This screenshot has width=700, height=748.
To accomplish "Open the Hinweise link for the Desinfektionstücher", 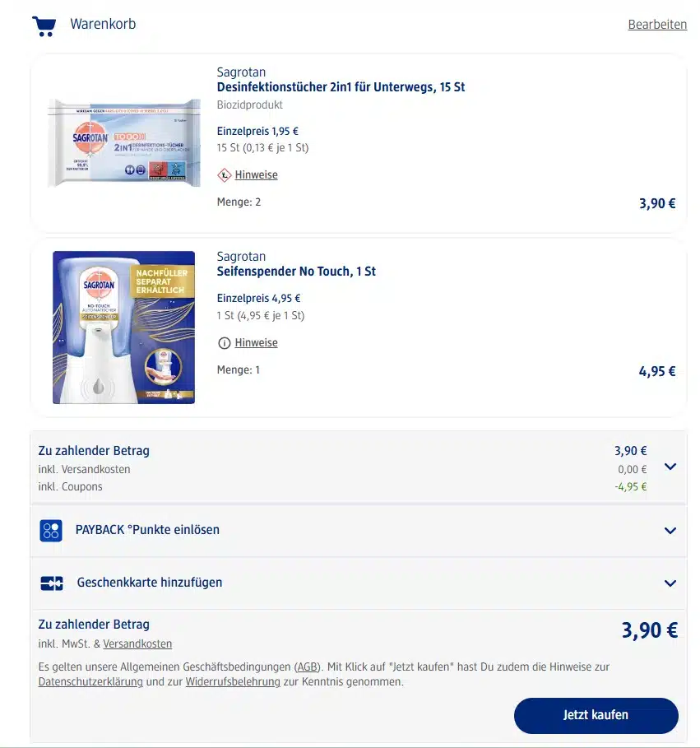I will (256, 174).
